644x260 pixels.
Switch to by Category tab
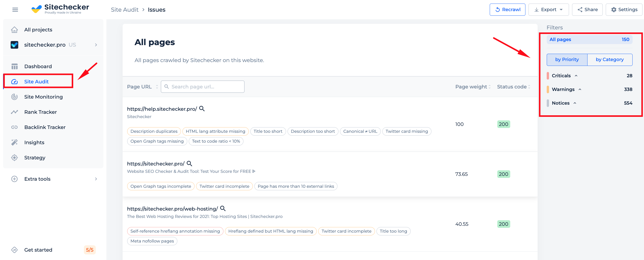(x=610, y=60)
